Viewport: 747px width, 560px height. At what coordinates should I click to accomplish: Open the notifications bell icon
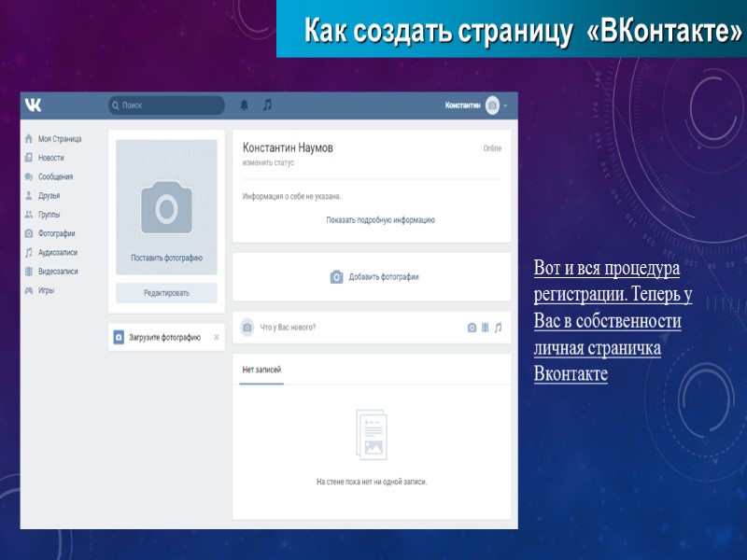[244, 105]
